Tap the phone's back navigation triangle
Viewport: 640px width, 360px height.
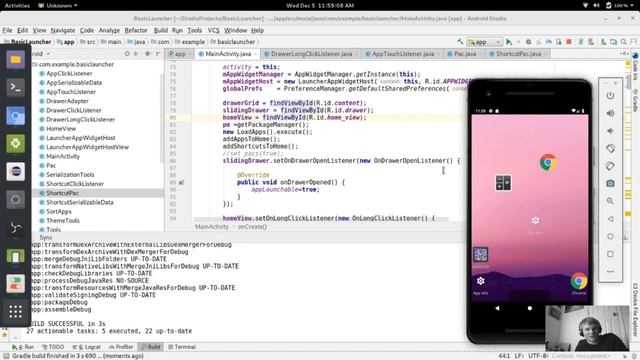coord(497,308)
